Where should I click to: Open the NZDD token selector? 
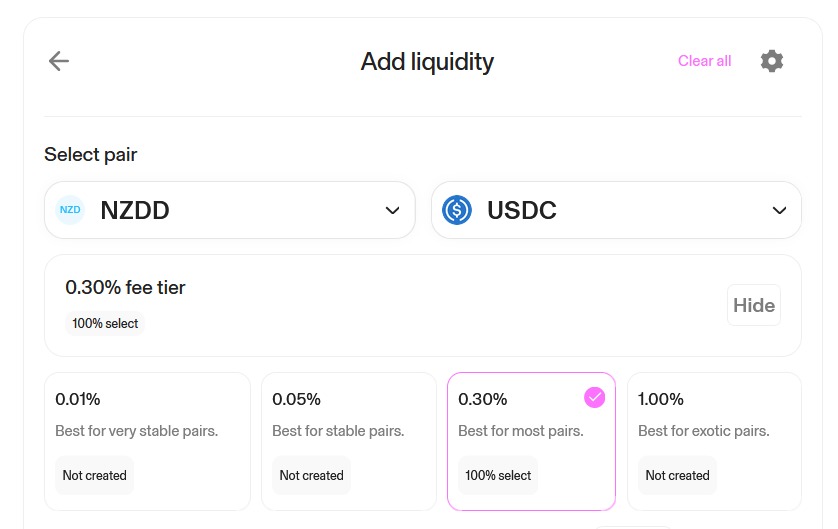(229, 210)
